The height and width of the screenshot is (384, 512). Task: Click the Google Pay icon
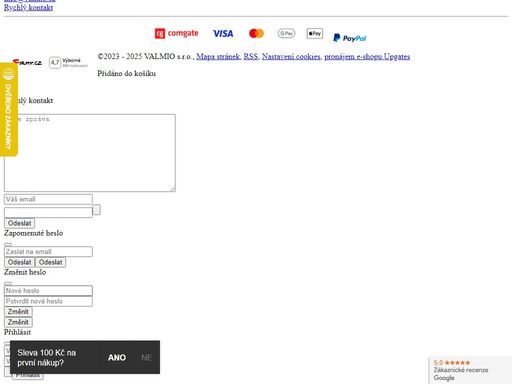pyautogui.click(x=286, y=33)
